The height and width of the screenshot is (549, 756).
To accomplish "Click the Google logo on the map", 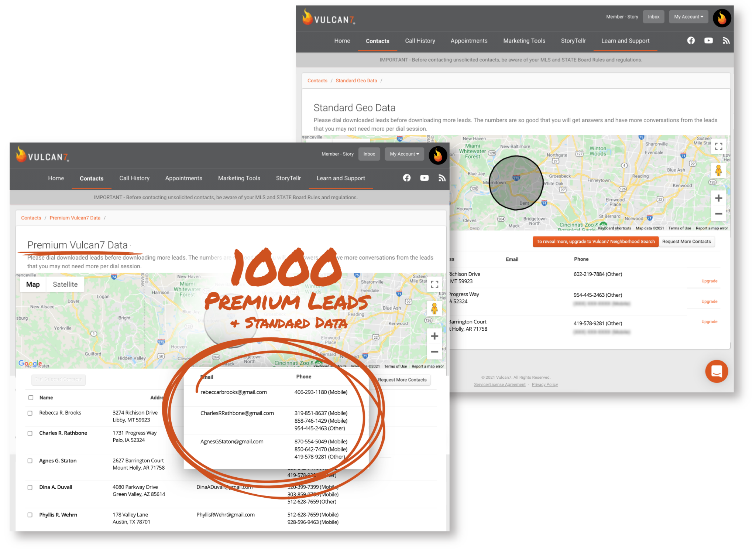I will point(30,363).
